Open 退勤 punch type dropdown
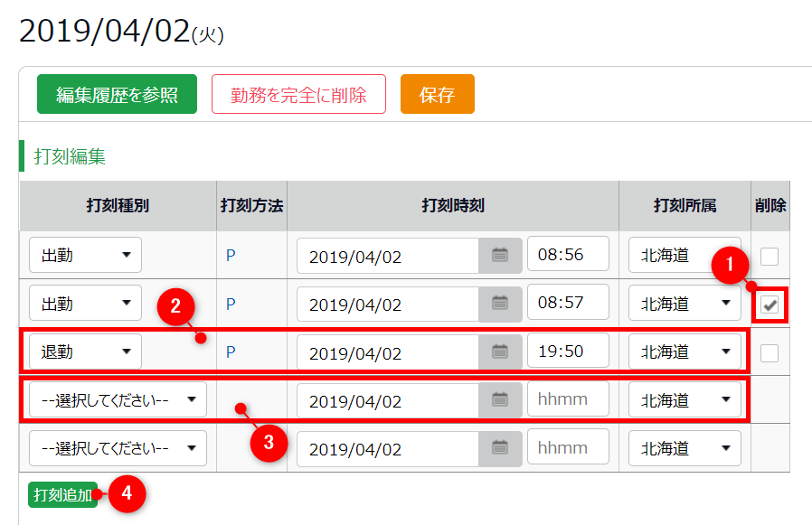 tap(85, 352)
